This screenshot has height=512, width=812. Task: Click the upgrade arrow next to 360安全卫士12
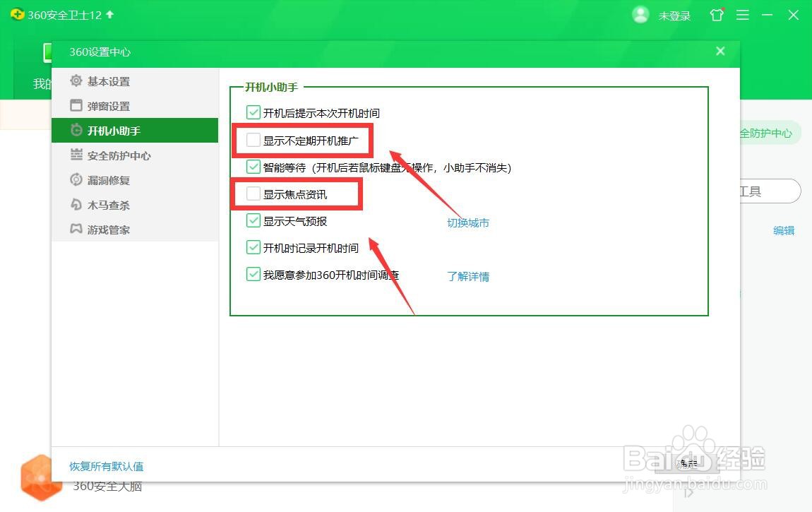[109, 15]
